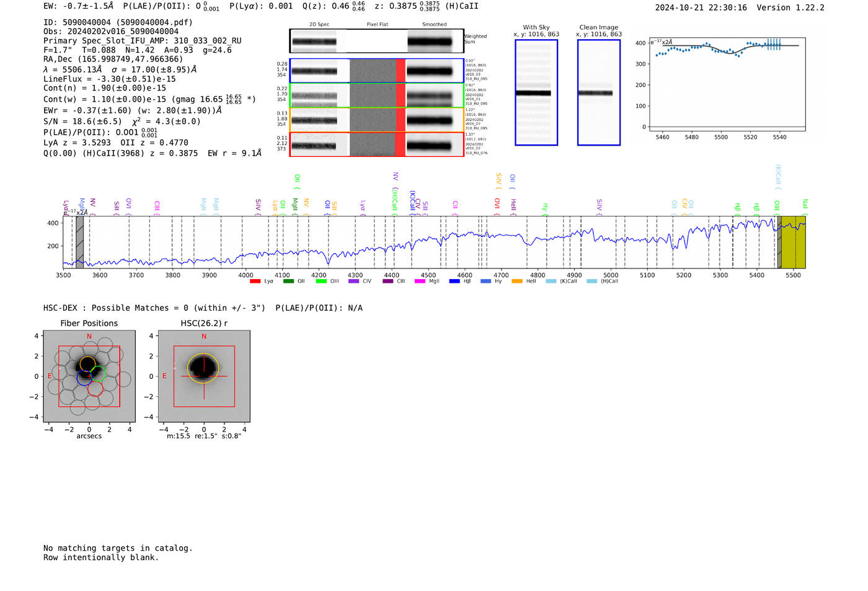Image resolution: width=868 pixels, height=591 pixels.
Task: Click the CII magenta line label
Action: tap(455, 207)
